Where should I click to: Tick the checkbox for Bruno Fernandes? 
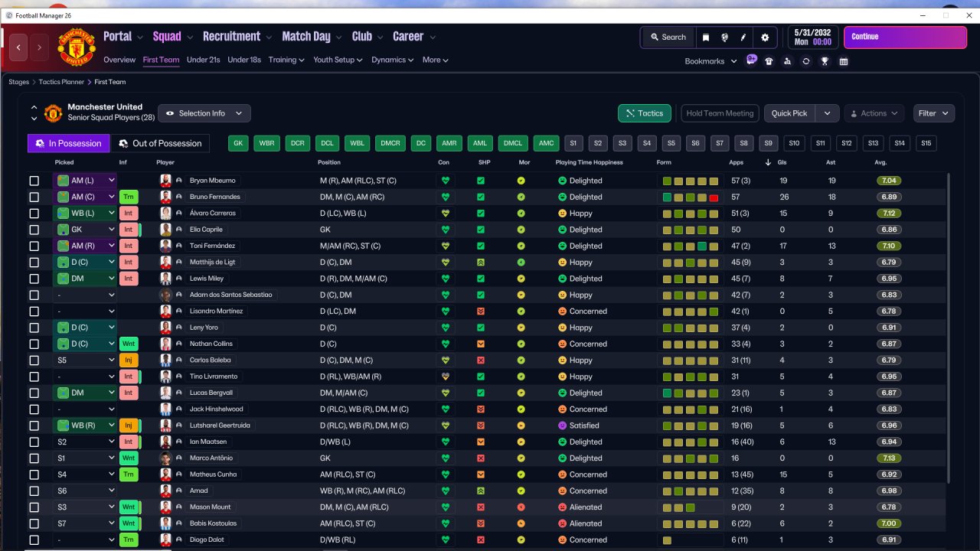pyautogui.click(x=34, y=197)
